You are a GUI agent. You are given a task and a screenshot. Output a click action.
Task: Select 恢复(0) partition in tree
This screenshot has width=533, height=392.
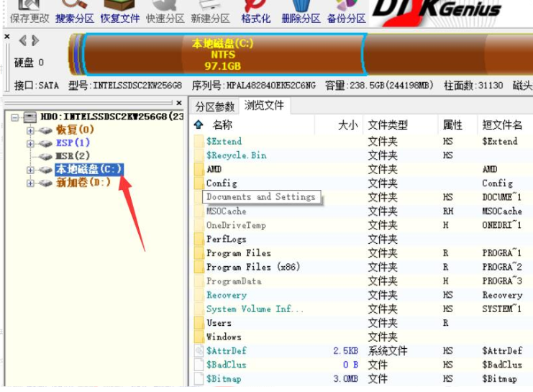tap(75, 129)
